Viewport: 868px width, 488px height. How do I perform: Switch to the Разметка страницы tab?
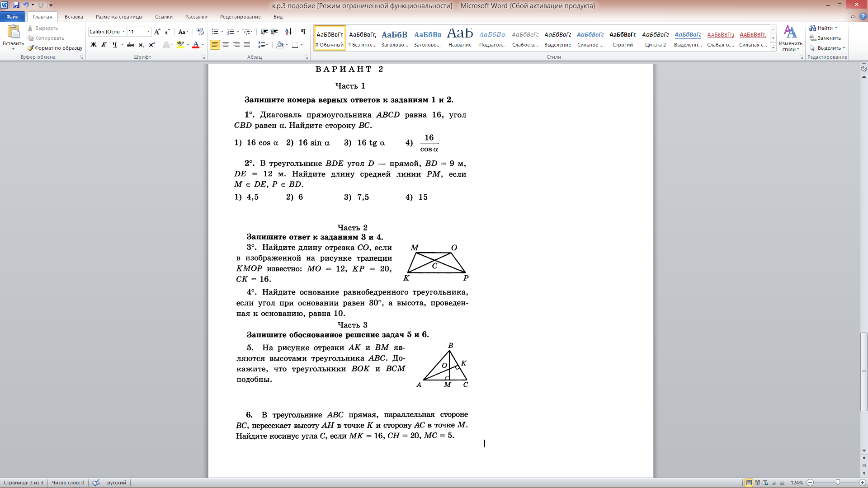[x=119, y=17]
